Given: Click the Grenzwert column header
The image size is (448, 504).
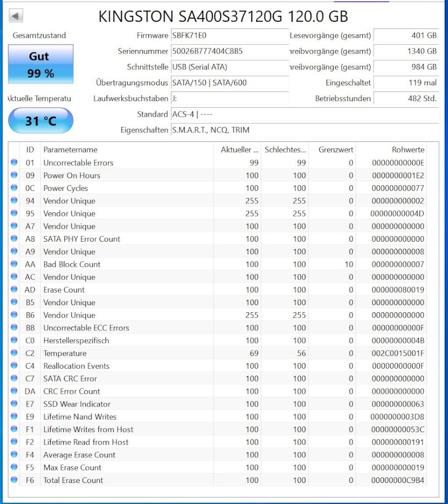Looking at the screenshot, I should pos(332,150).
